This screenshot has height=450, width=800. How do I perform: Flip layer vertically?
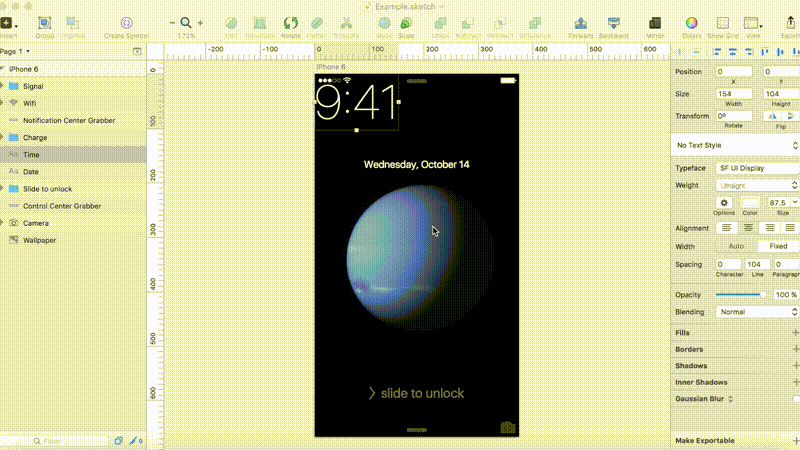point(790,116)
